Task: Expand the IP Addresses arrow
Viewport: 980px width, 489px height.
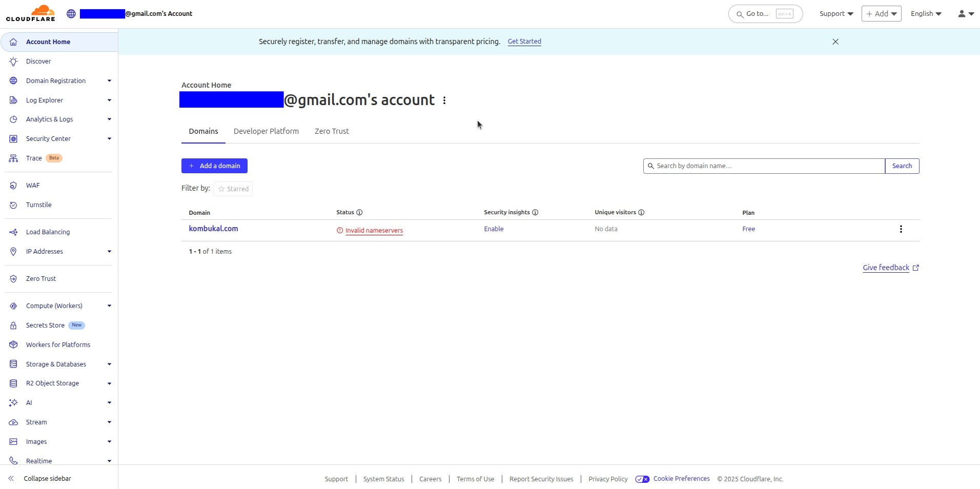Action: (109, 252)
